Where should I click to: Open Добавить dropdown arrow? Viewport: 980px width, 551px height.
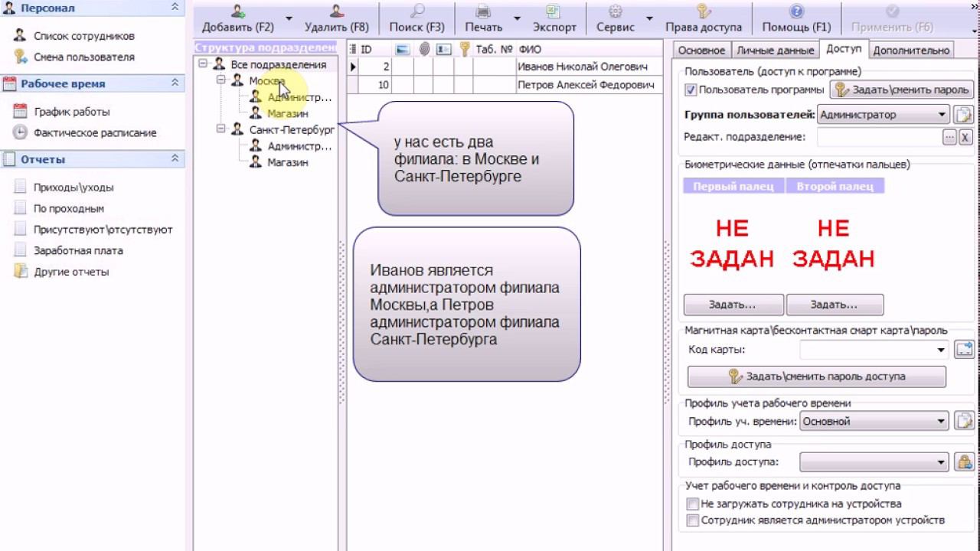point(289,18)
